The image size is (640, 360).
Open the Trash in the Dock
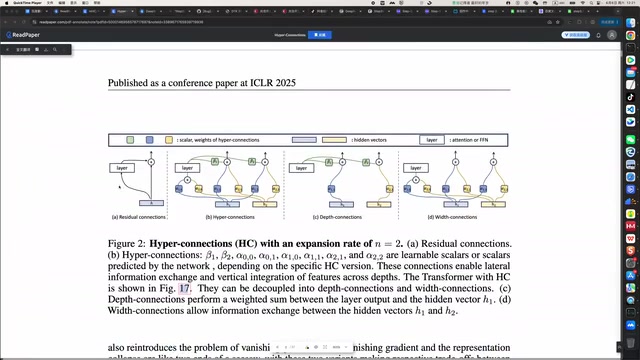coord(631,342)
